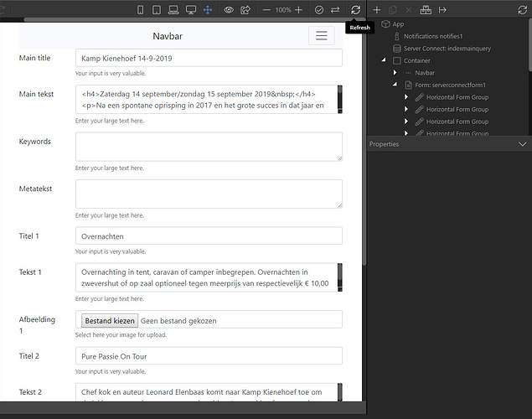Click the Keywords textarea corner grip handle
Viewport: 532px width, 419px height.
point(339,158)
